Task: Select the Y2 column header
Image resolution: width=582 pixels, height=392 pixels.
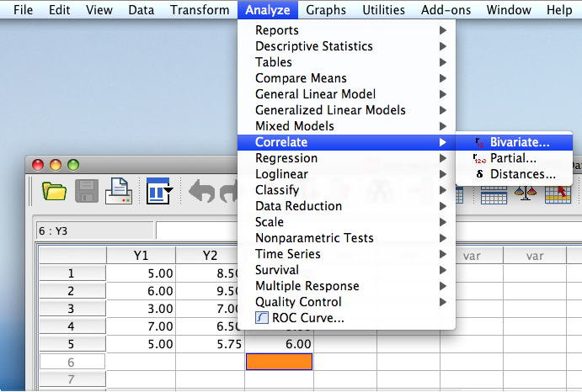Action: 210,255
